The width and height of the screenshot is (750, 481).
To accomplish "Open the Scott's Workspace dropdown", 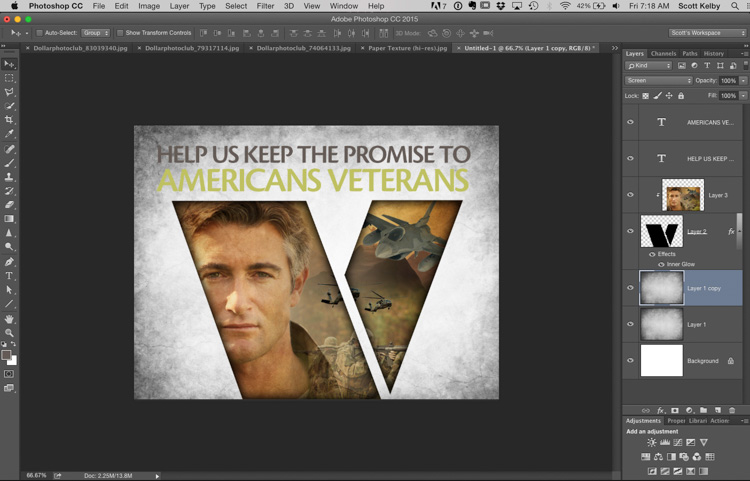I will click(x=706, y=33).
